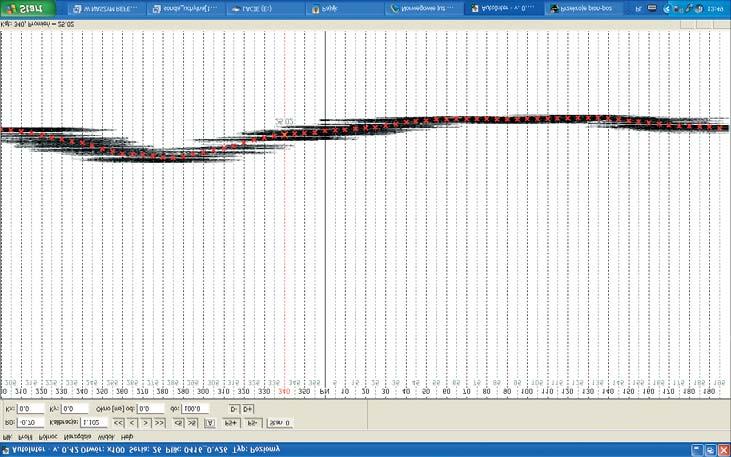Image resolution: width=731 pixels, height=457 pixels.
Task: Click the PS+ button
Action: (x=231, y=423)
